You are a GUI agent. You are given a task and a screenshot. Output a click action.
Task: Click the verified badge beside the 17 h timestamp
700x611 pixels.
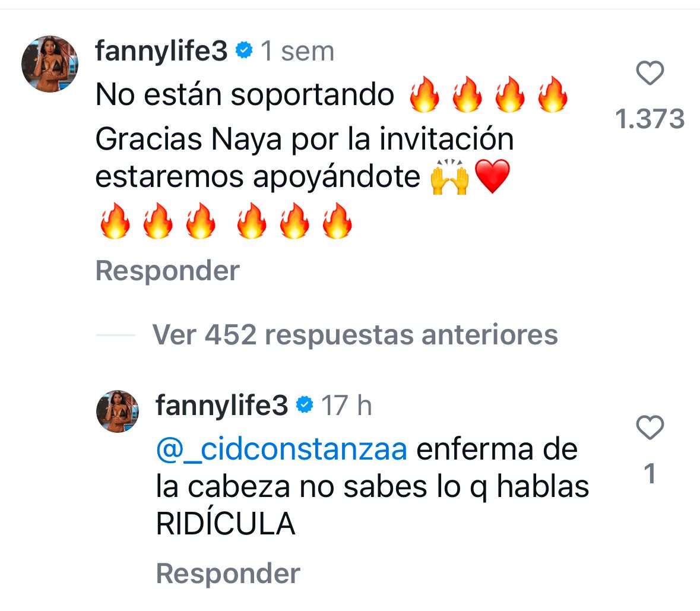click(x=305, y=406)
